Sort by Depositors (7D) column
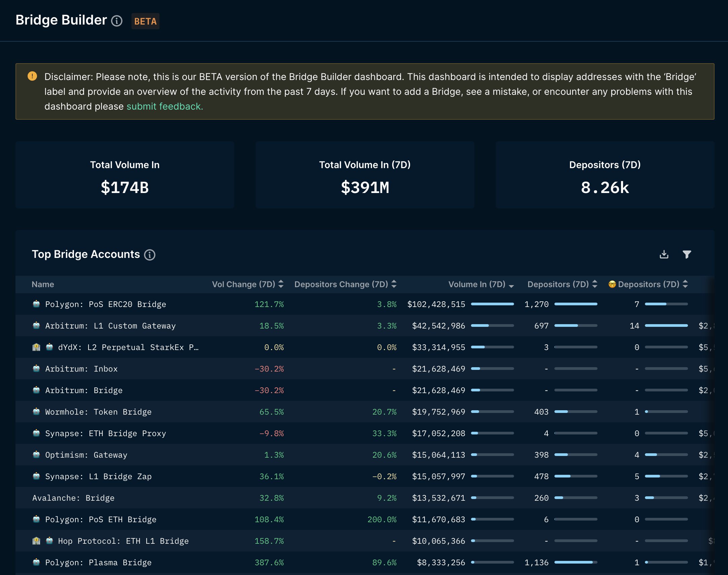 coord(595,284)
